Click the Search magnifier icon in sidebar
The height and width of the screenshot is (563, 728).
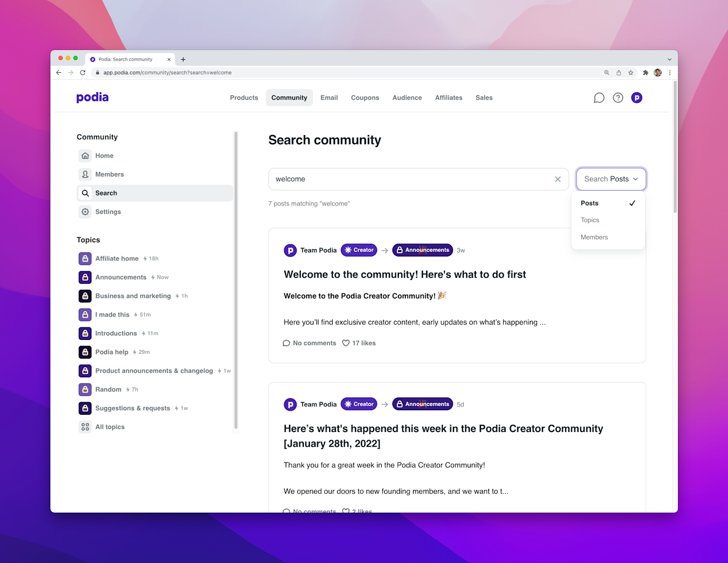[x=85, y=193]
